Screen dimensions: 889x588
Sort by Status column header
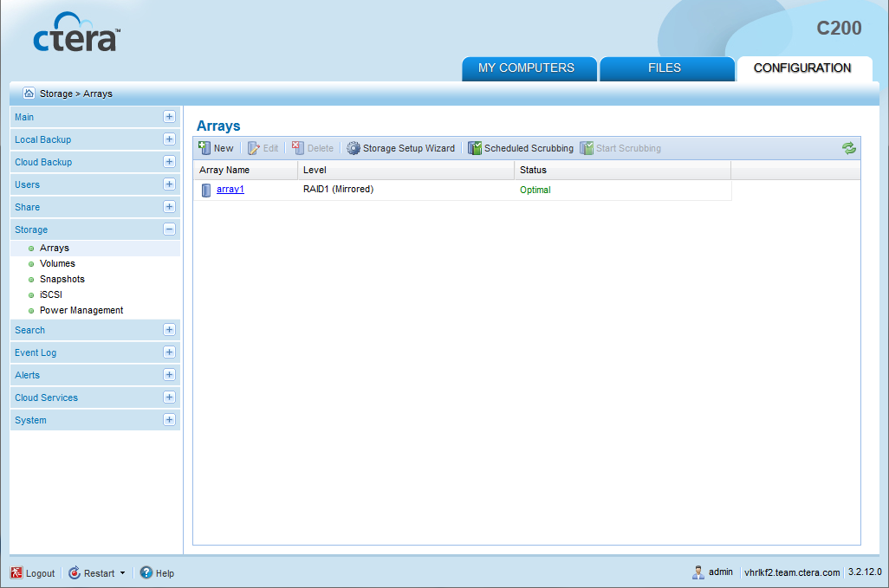coord(622,170)
